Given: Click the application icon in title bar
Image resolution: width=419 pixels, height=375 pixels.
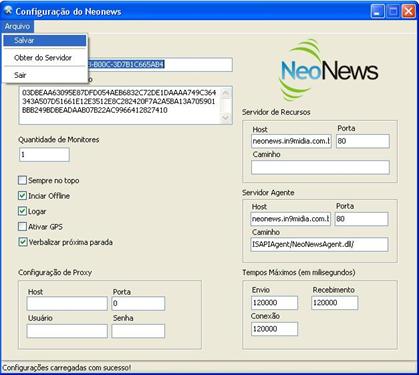Looking at the screenshot, I should coord(8,11).
